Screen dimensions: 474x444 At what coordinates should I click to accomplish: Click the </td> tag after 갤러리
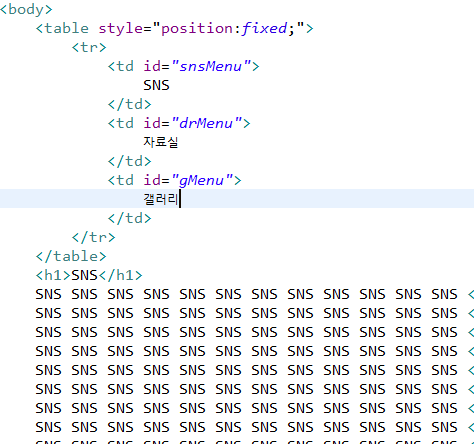(x=130, y=218)
